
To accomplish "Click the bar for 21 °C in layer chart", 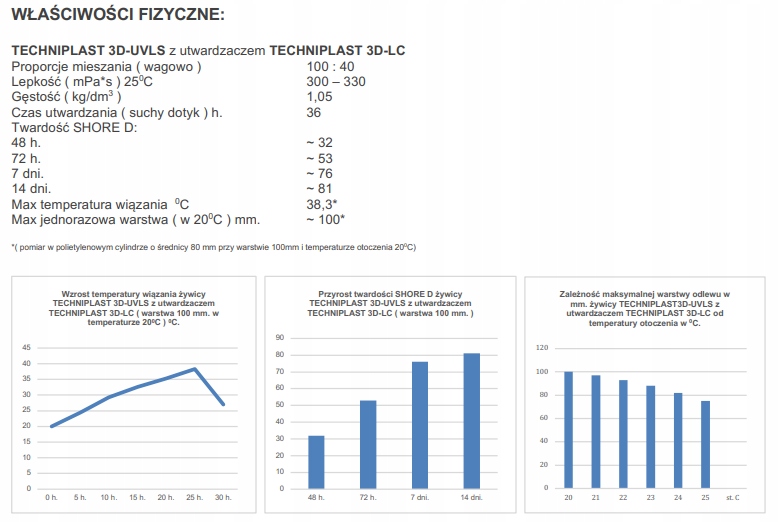I will pyautogui.click(x=596, y=432).
